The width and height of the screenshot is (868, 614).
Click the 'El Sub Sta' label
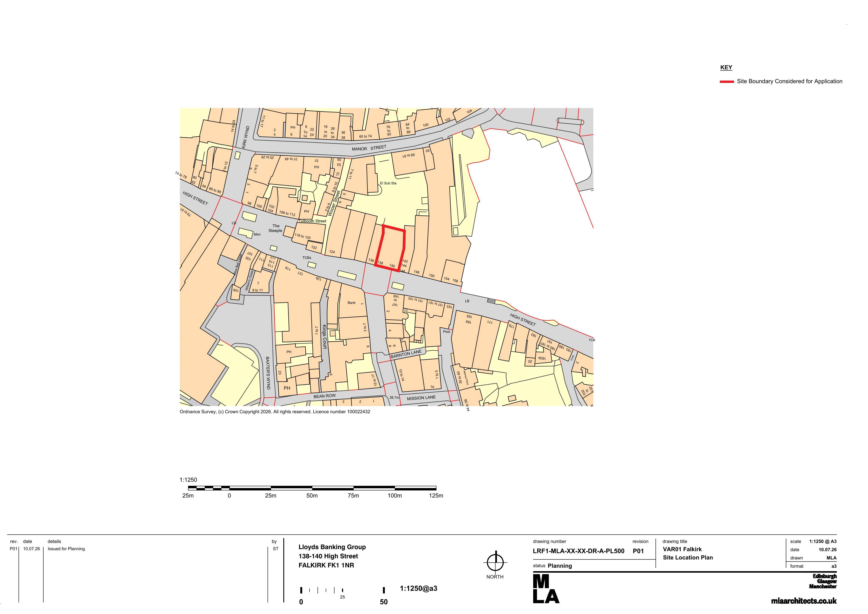tap(388, 183)
